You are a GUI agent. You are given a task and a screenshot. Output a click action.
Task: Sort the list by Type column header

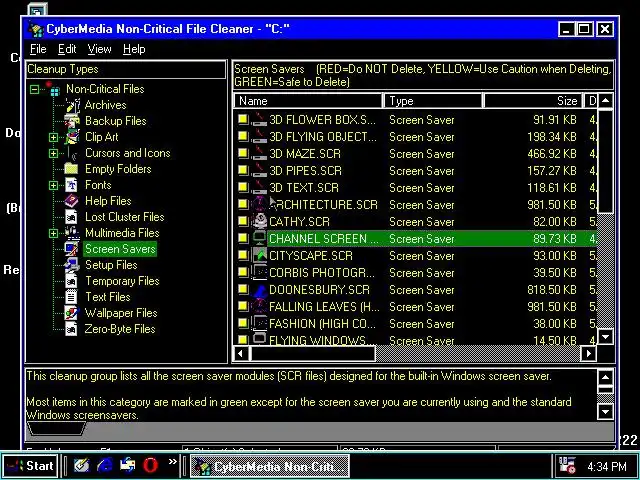[433, 101]
